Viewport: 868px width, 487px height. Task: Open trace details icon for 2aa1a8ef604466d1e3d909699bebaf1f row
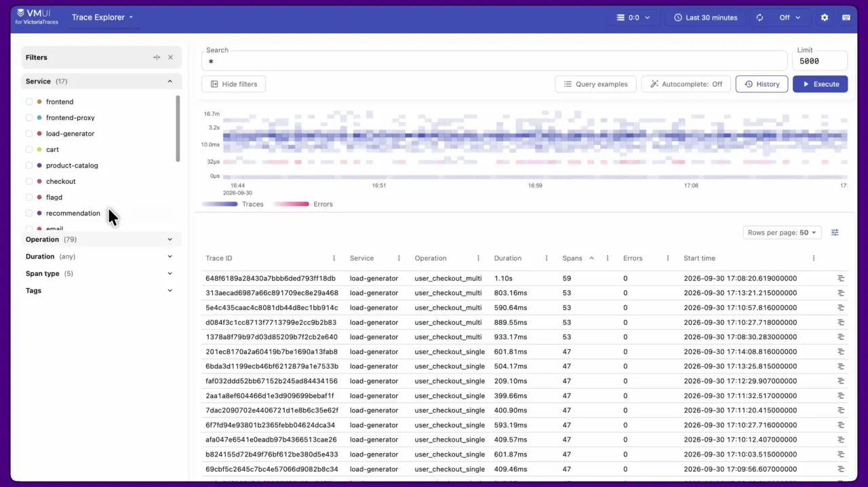[x=841, y=396]
